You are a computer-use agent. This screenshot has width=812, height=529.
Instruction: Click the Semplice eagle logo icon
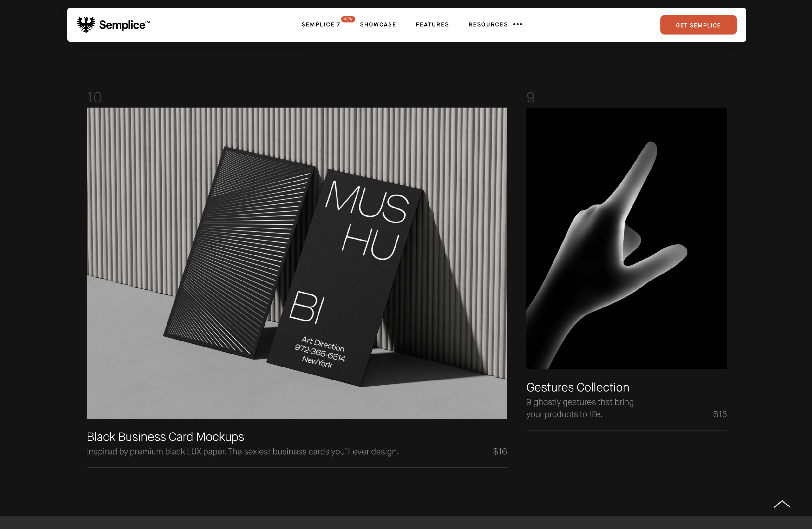86,24
